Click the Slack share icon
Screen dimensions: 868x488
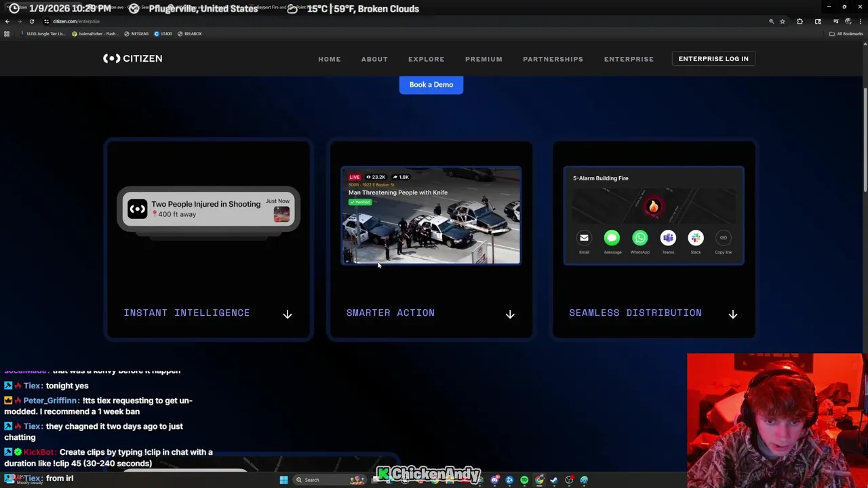(x=696, y=238)
